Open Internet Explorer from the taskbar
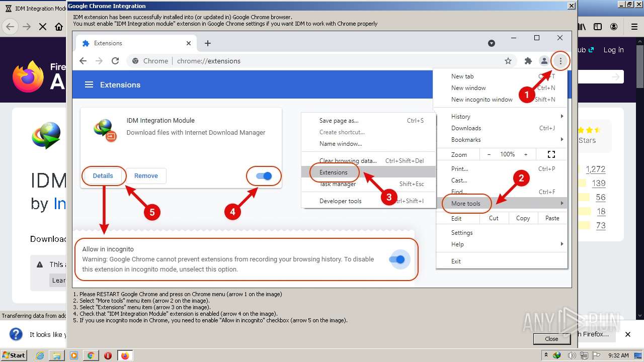 click(40, 355)
